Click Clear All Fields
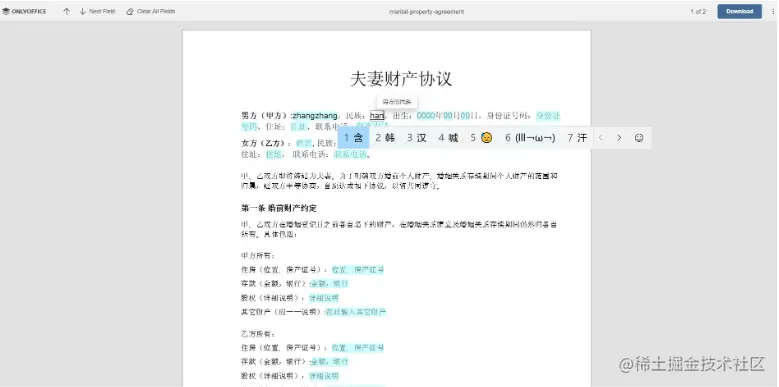Image resolution: width=779 pixels, height=387 pixels. point(151,11)
